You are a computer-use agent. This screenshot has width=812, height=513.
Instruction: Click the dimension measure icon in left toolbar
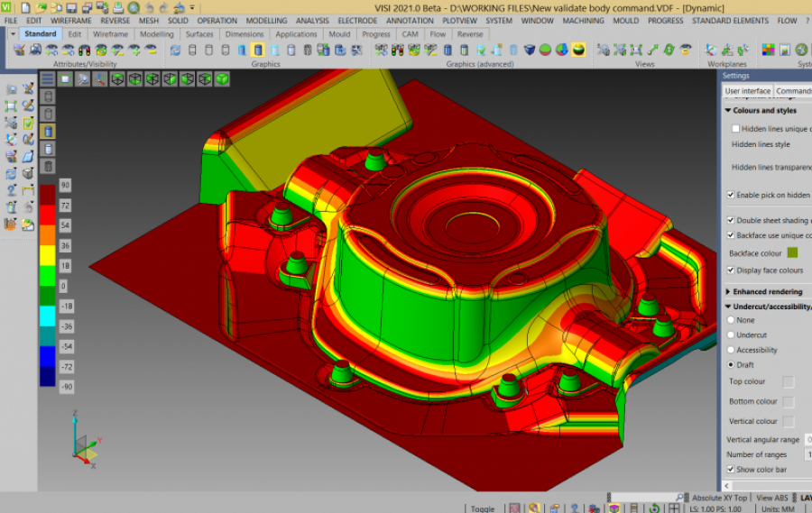28,190
